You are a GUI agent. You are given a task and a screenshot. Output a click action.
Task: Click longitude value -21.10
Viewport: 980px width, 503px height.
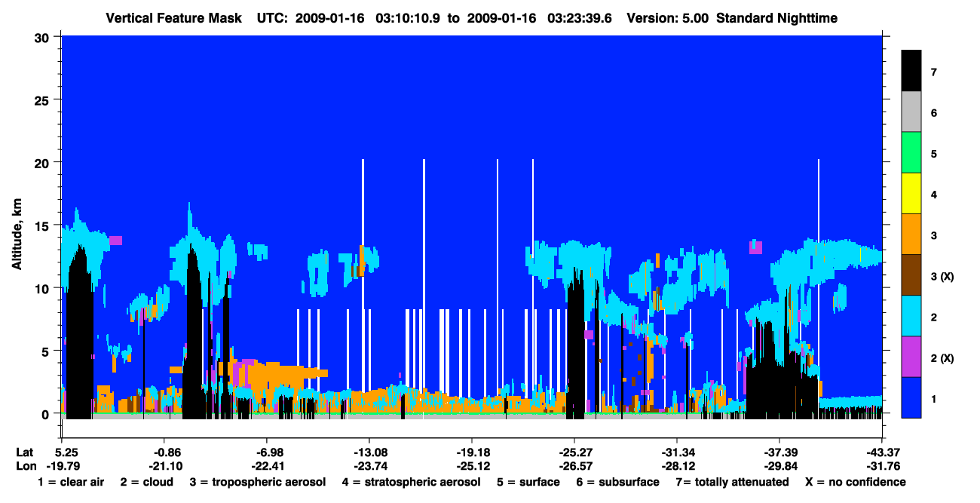[165, 465]
